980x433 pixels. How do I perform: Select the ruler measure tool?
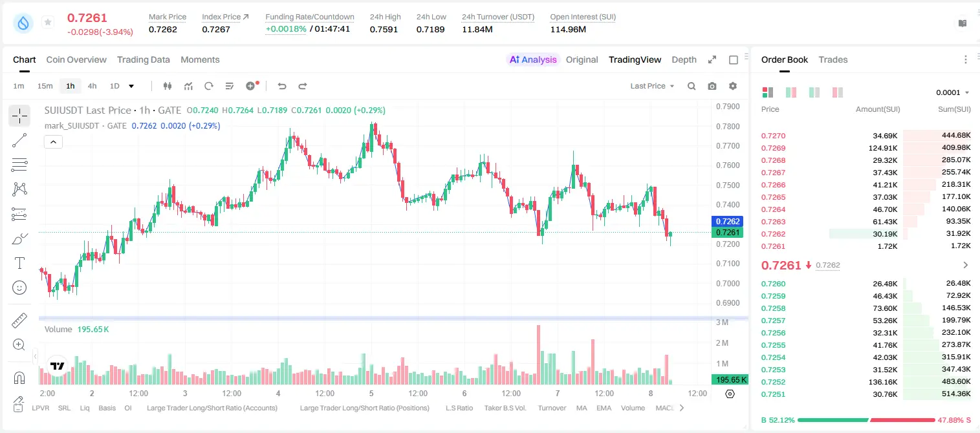point(19,321)
